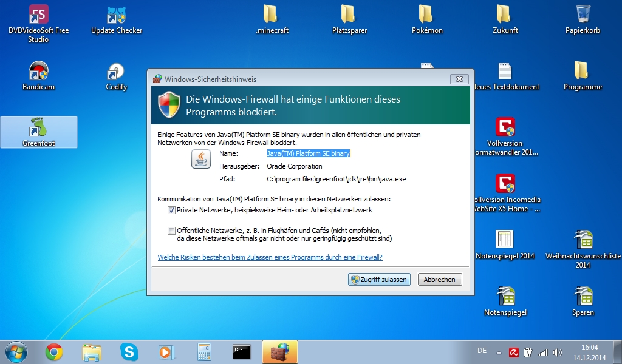The image size is (622, 364).
Task: Open the DVDVideoSoft Free Studio desktop icon
Action: coord(38,23)
